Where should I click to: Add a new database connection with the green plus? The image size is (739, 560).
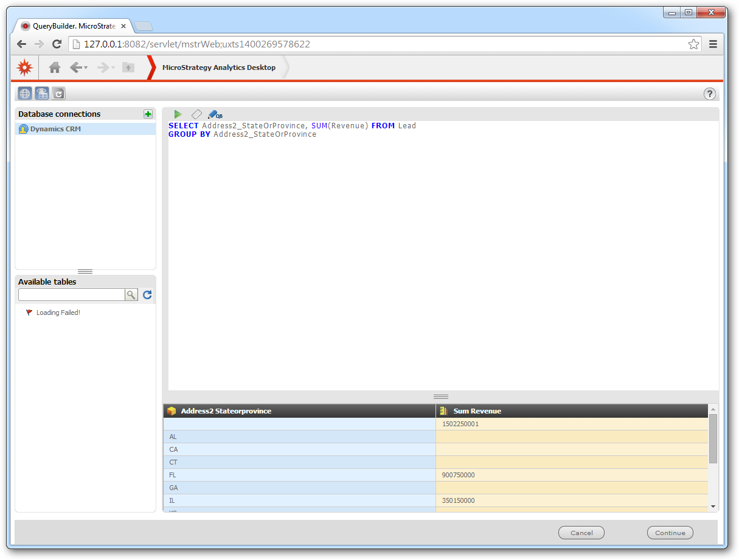148,114
